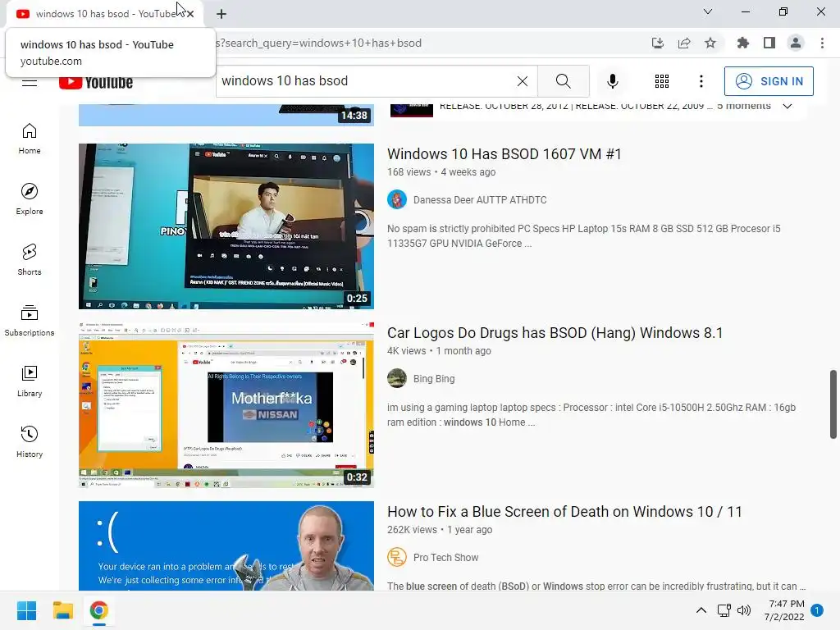Open Danessa Deer AUTTP ATHDTC channel
This screenshot has height=630, width=840.
point(479,200)
